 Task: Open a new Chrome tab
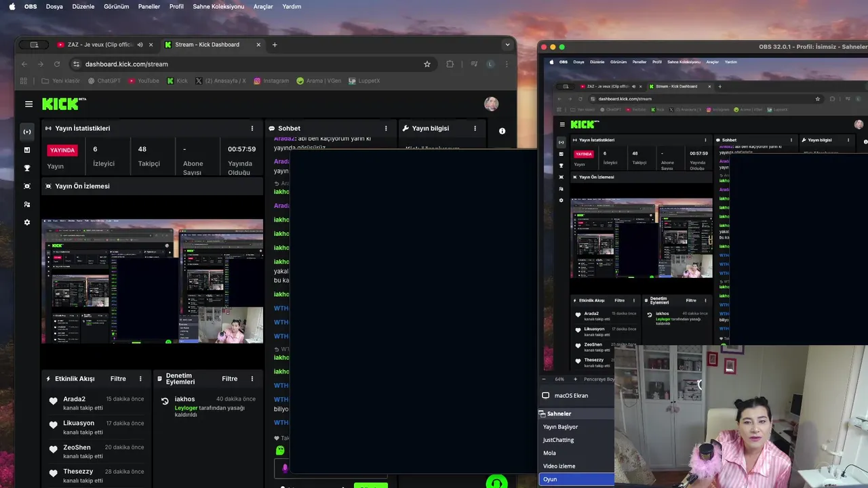pos(275,45)
